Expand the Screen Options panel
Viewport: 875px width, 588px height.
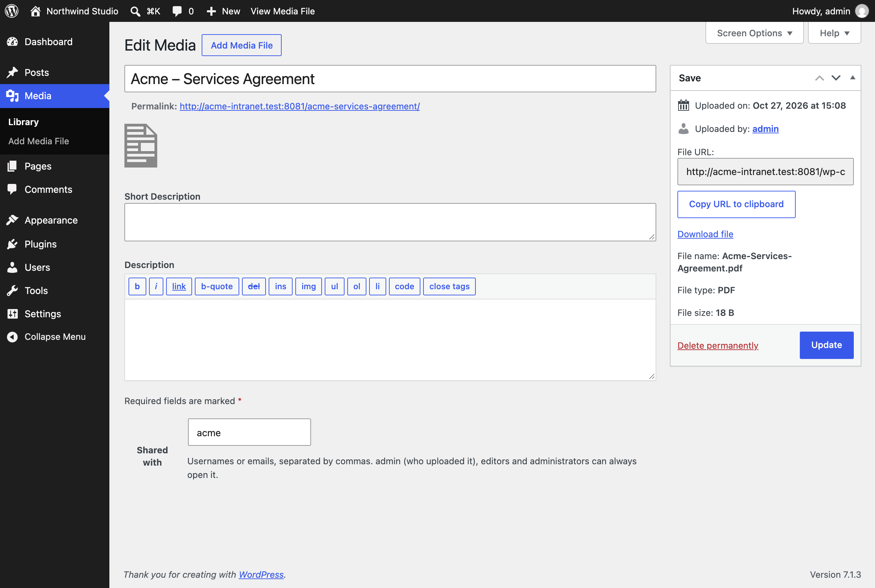(754, 33)
